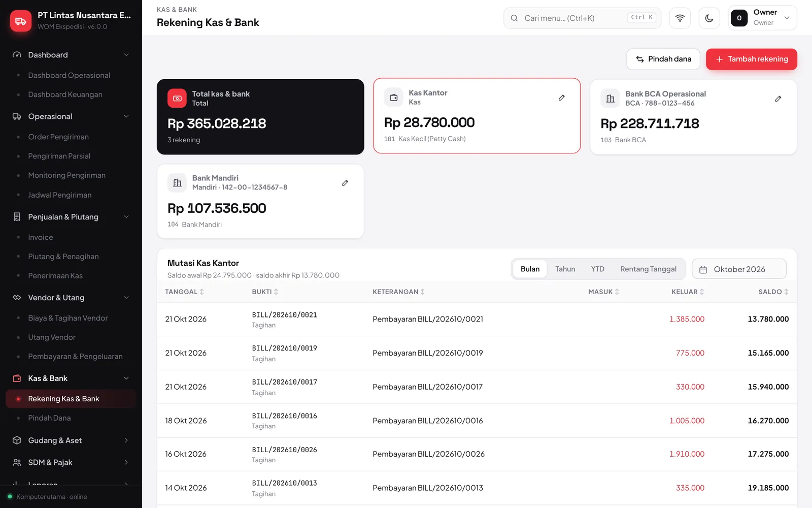Viewport: 812px width, 508px height.
Task: Edit Bank Mandiri pencil icon
Action: pos(345,183)
